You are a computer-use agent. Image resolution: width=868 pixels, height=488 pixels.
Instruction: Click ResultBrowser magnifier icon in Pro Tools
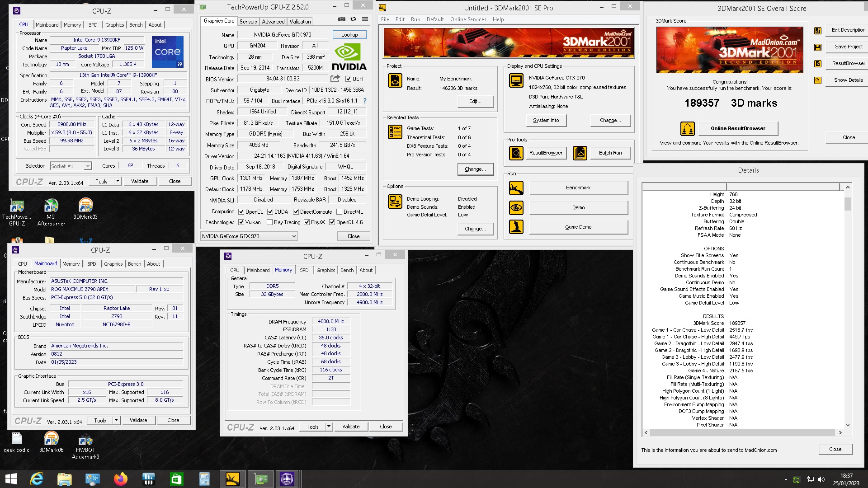pos(516,153)
